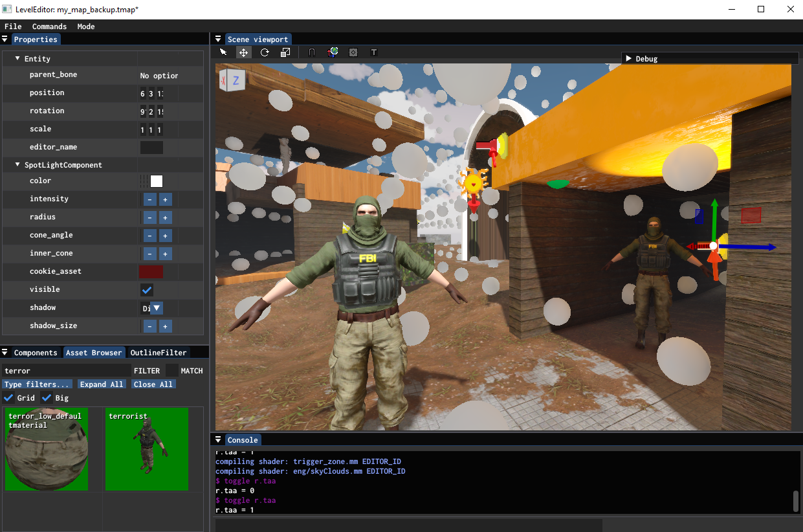The height and width of the screenshot is (532, 803).
Task: Select the terrorist asset thumbnail
Action: coord(147,449)
